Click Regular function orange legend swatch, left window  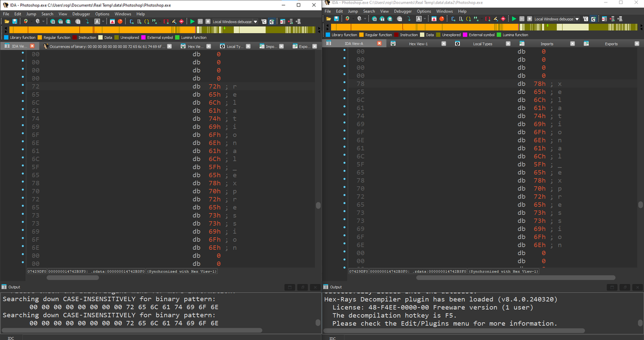(x=39, y=37)
